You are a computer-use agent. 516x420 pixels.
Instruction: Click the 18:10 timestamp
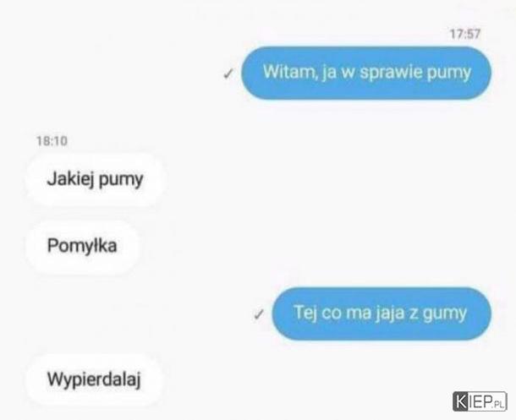[x=52, y=141]
